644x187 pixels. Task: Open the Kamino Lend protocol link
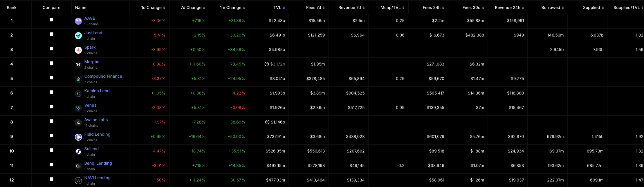tap(97, 91)
